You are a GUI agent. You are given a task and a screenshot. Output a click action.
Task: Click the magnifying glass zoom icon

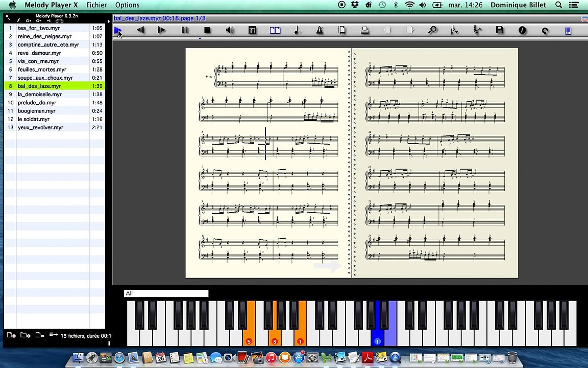[432, 31]
